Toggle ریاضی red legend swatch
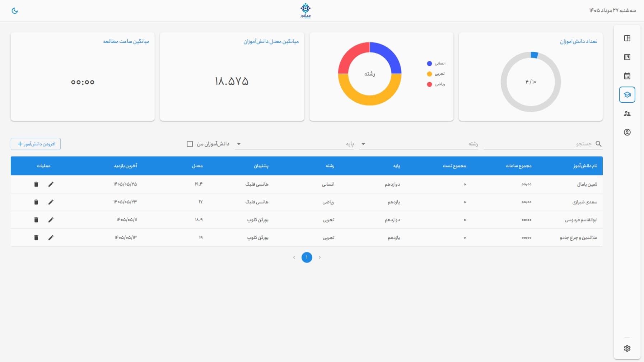 pyautogui.click(x=429, y=84)
